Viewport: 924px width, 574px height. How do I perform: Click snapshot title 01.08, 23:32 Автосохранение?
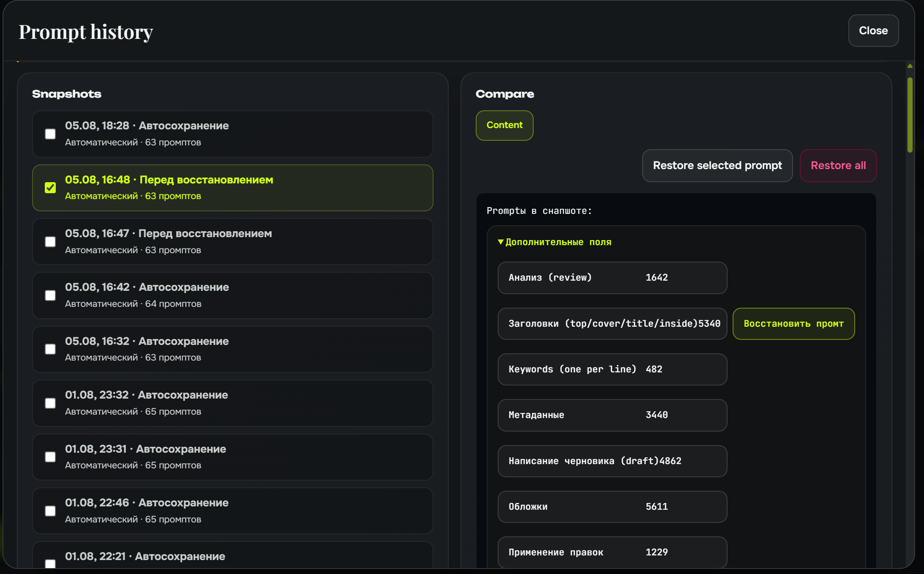pos(146,395)
